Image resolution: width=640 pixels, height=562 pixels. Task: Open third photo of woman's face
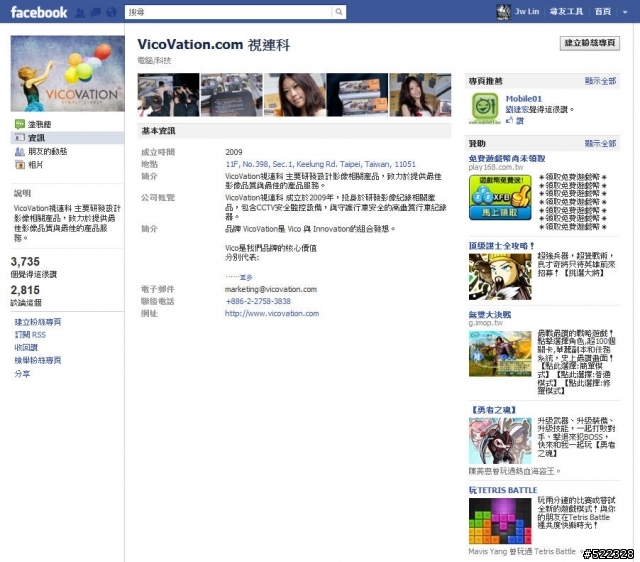point(295,95)
